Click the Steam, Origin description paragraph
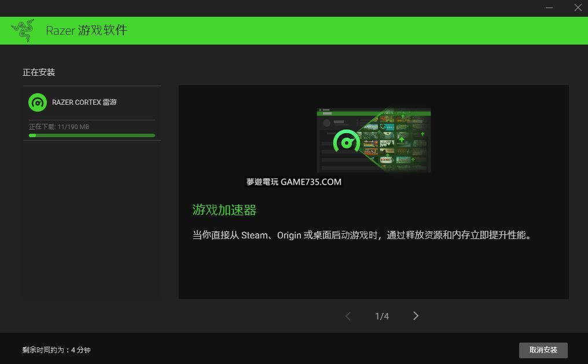Screen dimensions: 588x364 [362, 236]
